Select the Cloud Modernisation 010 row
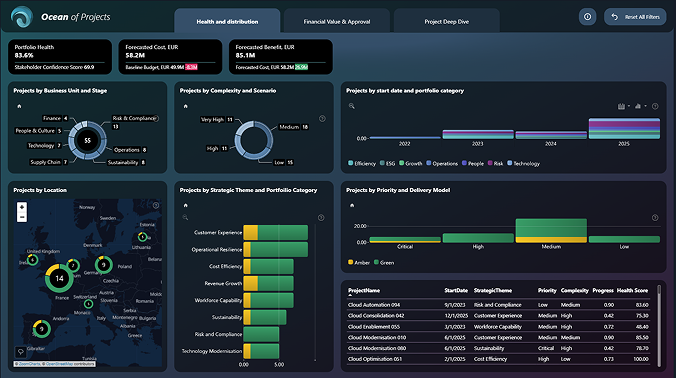676x378 pixels. (x=498, y=337)
